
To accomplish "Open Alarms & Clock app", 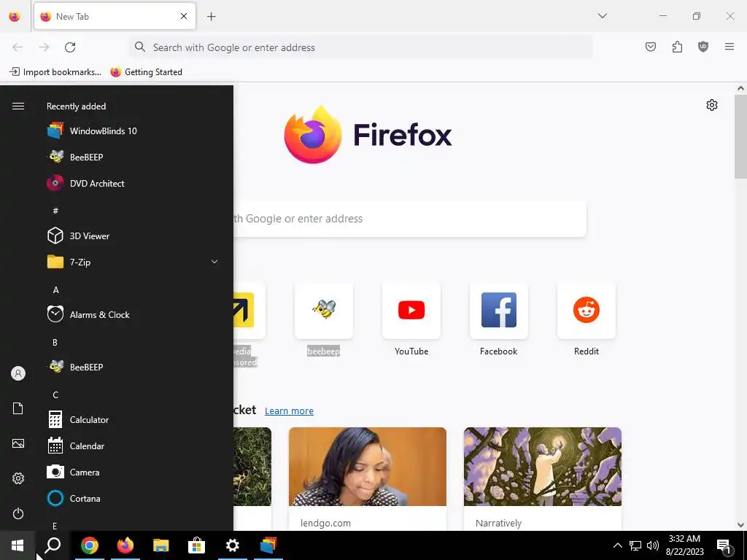I will click(x=133, y=315).
